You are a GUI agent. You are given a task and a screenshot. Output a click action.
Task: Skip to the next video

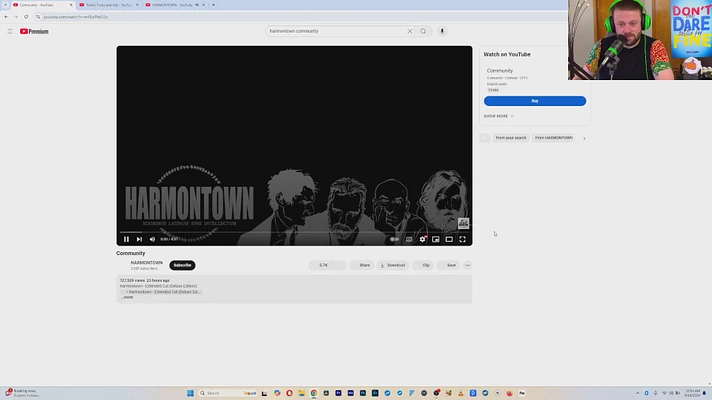pyautogui.click(x=139, y=239)
